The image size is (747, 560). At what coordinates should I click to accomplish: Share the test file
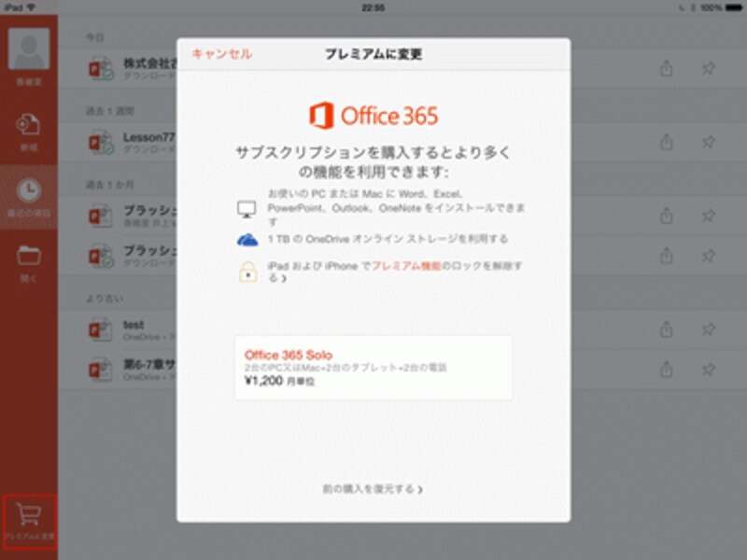point(667,329)
